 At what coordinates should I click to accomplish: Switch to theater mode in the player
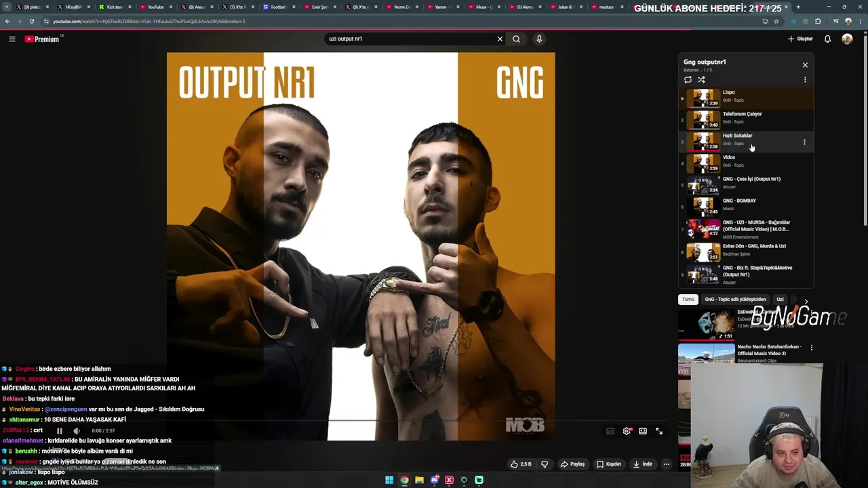(643, 431)
